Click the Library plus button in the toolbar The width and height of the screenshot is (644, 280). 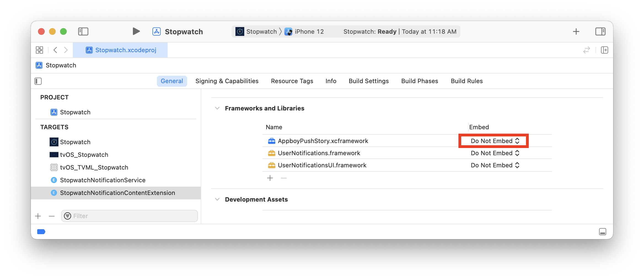pyautogui.click(x=576, y=31)
